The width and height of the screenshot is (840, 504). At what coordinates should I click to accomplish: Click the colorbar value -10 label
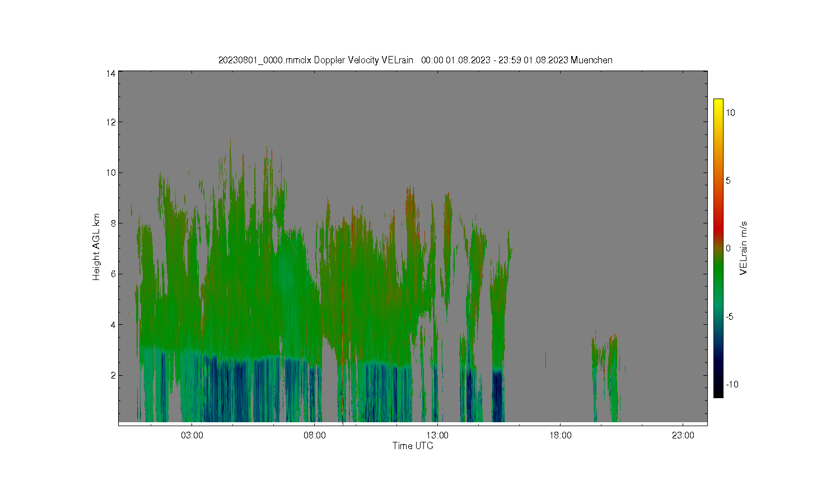(732, 384)
